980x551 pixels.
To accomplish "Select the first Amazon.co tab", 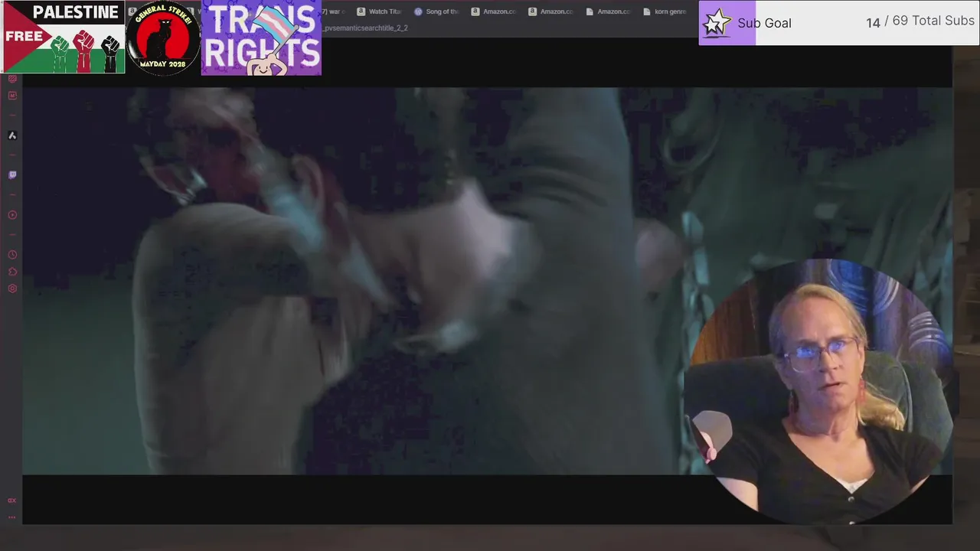I will 494,11.
